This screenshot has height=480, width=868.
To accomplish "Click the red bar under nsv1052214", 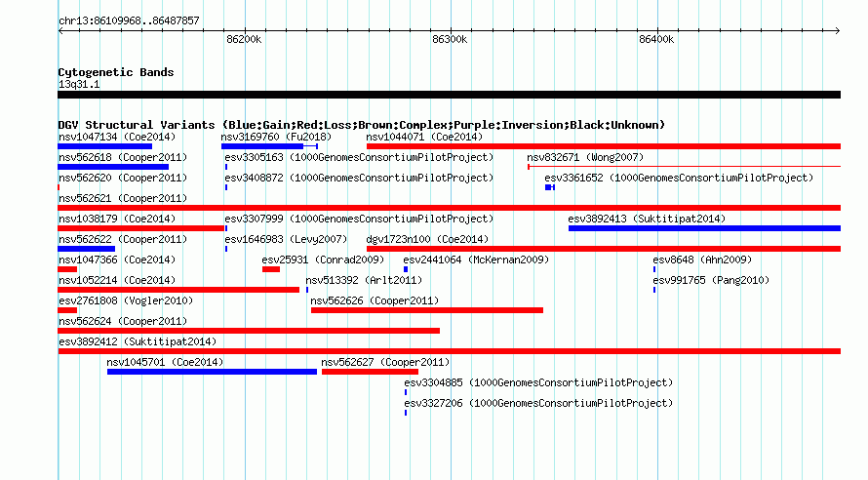I will [x=178, y=290].
